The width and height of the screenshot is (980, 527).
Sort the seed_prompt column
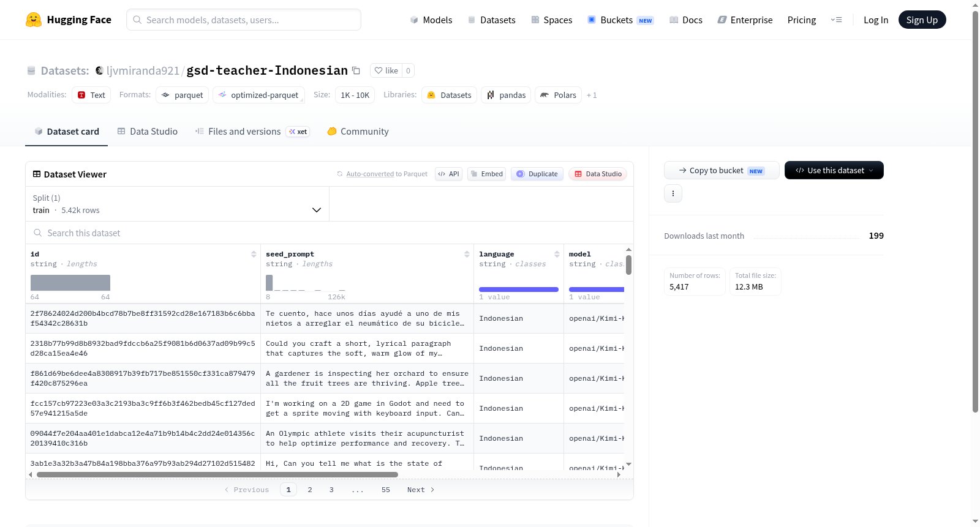(x=467, y=254)
